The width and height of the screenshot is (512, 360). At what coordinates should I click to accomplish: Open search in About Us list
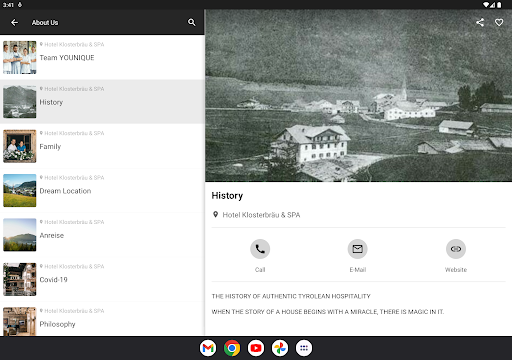[x=192, y=22]
